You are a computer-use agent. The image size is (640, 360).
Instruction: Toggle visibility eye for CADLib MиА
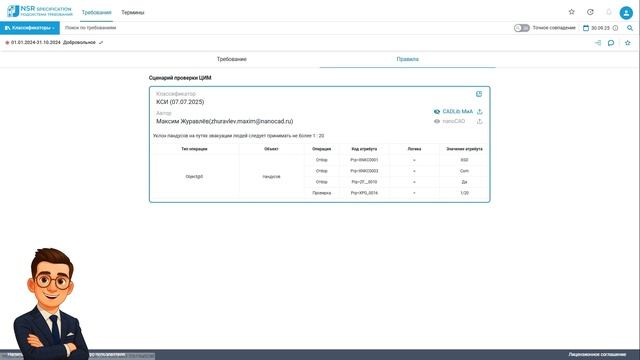(x=437, y=111)
